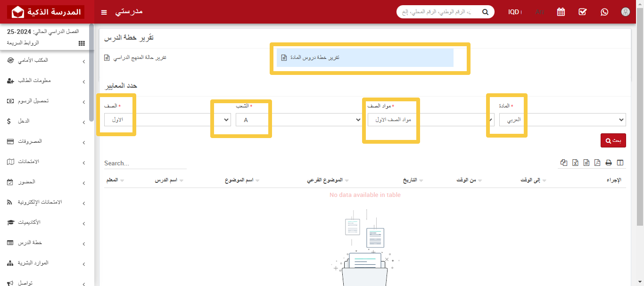
Task: Click the tasks checklist icon in top bar
Action: point(582,12)
